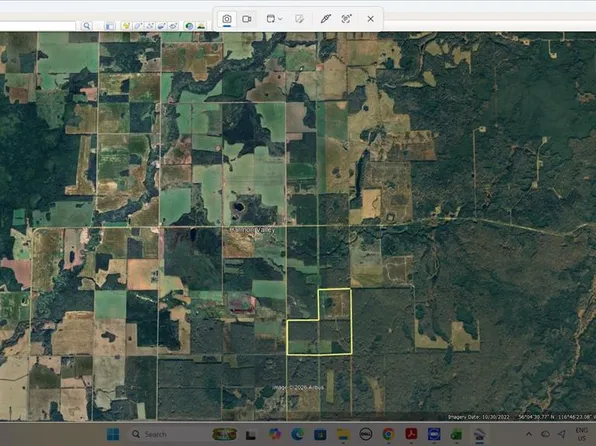Show hidden system tray icons
Image resolution: width=596 pixels, height=446 pixels.
[529, 434]
